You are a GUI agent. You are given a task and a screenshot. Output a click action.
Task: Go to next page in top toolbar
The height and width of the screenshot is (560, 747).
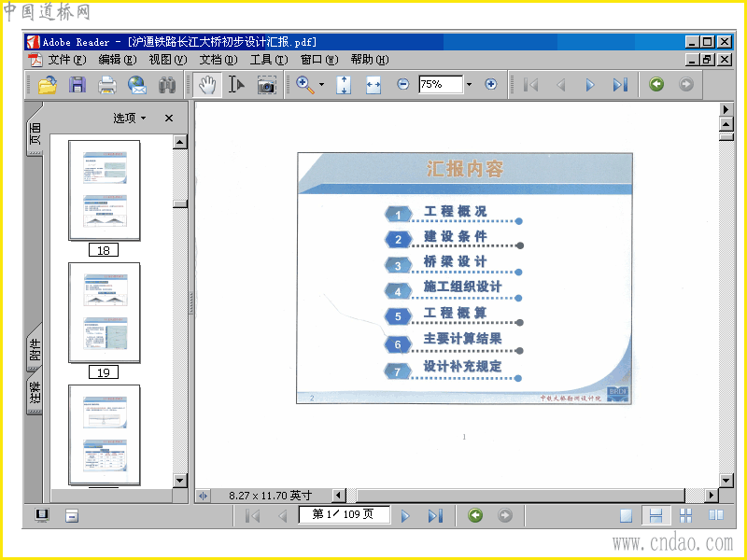590,85
